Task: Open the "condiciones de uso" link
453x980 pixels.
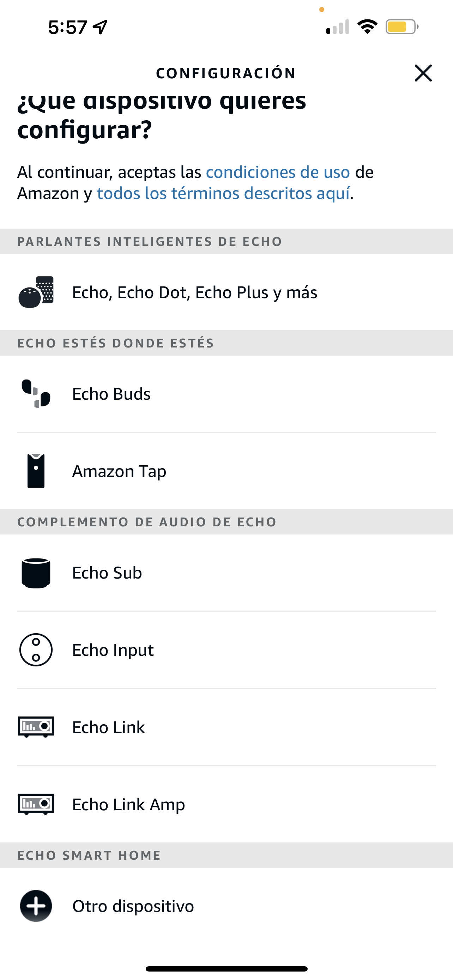Action: [x=278, y=173]
